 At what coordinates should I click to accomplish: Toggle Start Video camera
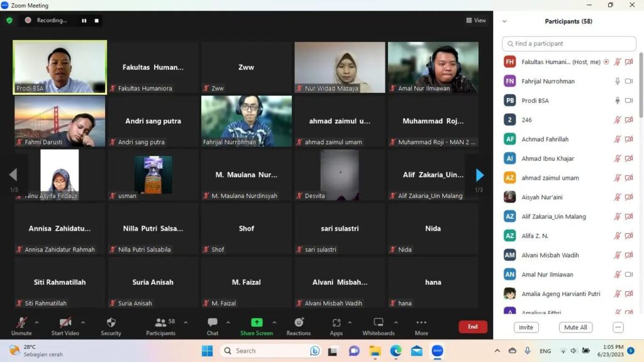(x=65, y=323)
